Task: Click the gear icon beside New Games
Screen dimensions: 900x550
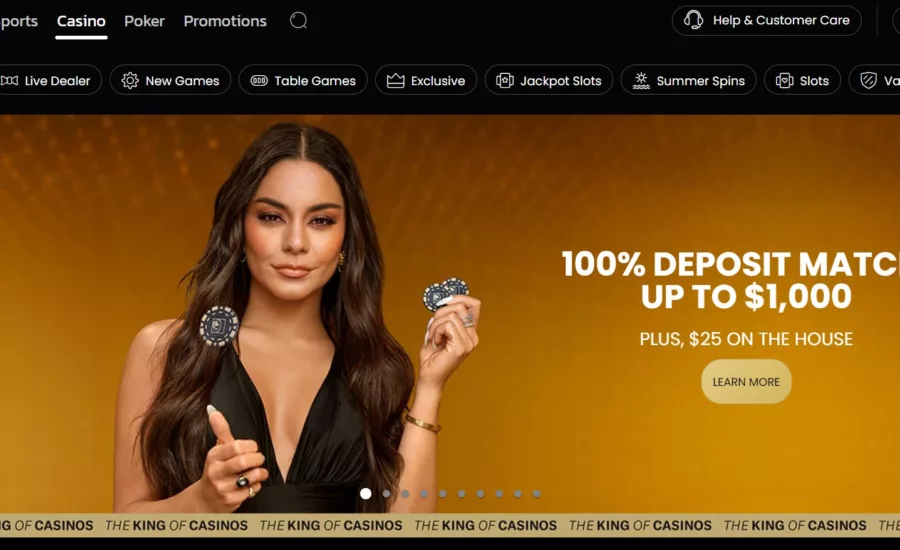Action: pyautogui.click(x=130, y=80)
